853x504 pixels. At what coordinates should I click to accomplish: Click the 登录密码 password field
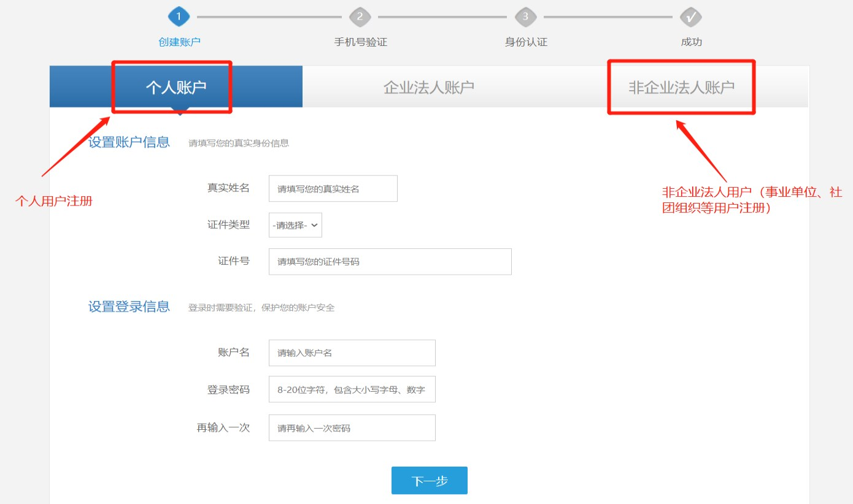click(x=352, y=389)
